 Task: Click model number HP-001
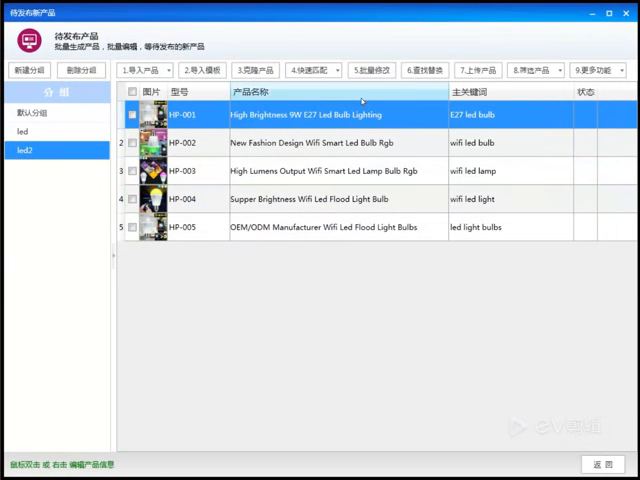[x=182, y=115]
